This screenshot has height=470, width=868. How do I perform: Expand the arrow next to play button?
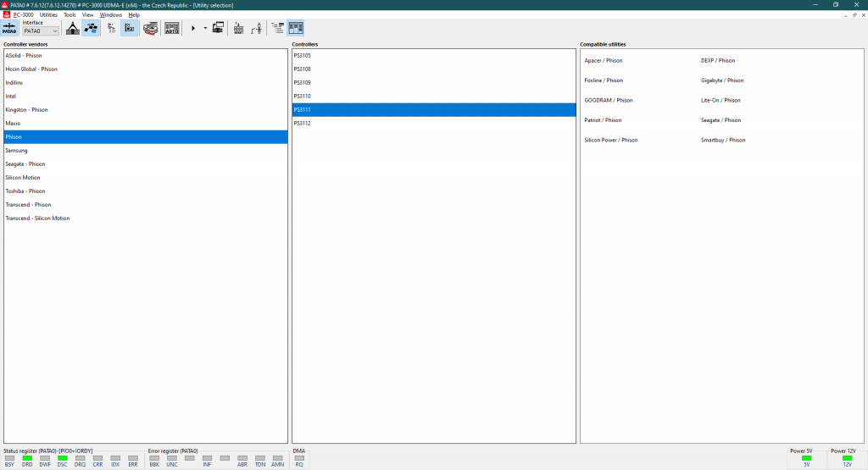pyautogui.click(x=205, y=28)
